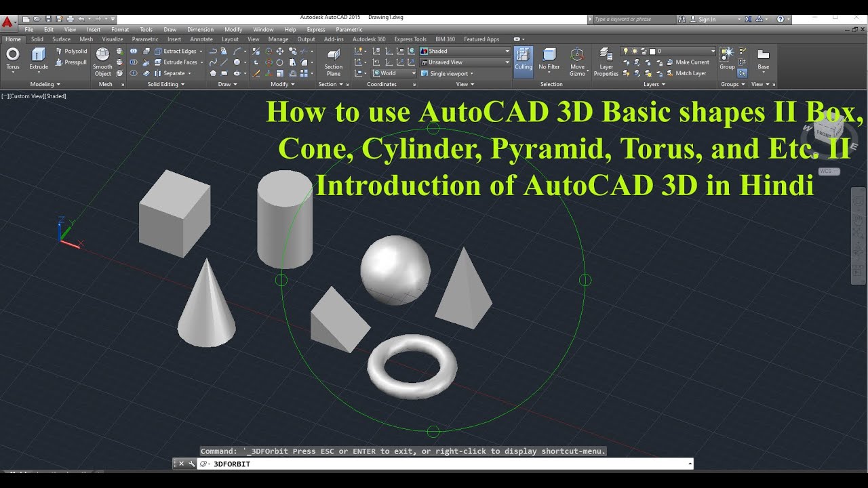
Task: Click the Make Current layer button
Action: point(686,62)
